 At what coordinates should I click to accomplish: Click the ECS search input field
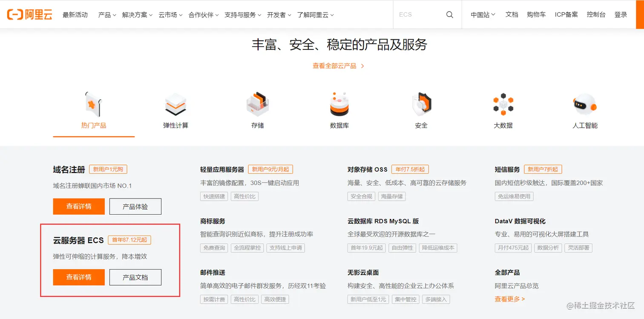pyautogui.click(x=420, y=14)
